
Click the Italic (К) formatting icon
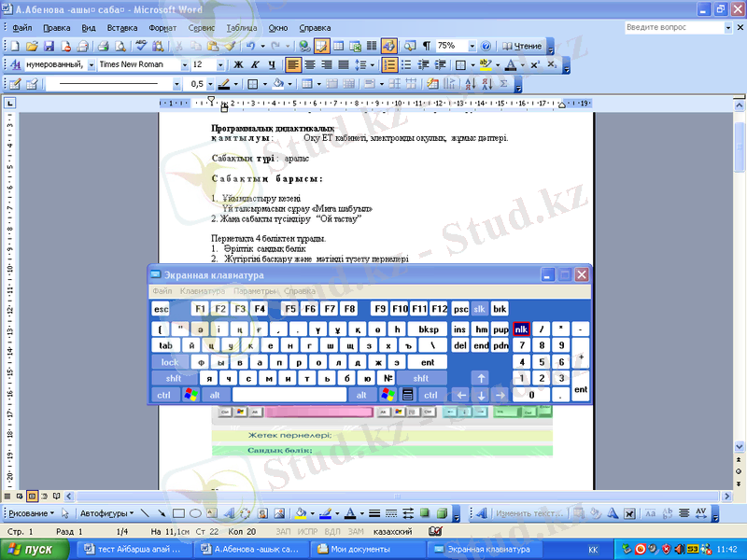[254, 65]
